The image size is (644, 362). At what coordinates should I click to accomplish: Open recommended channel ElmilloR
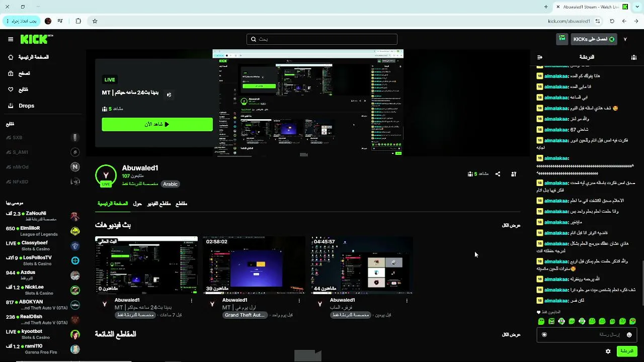[43, 231]
